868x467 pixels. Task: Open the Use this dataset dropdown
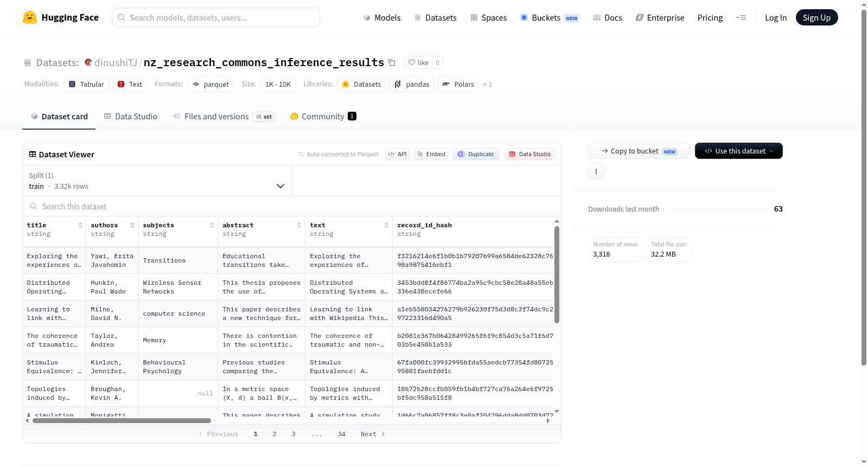pos(739,151)
